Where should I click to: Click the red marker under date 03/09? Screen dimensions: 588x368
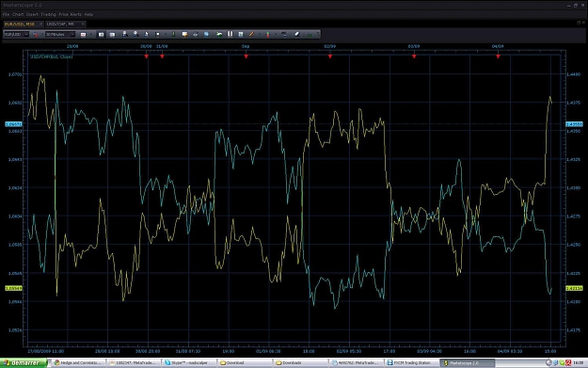click(x=414, y=56)
